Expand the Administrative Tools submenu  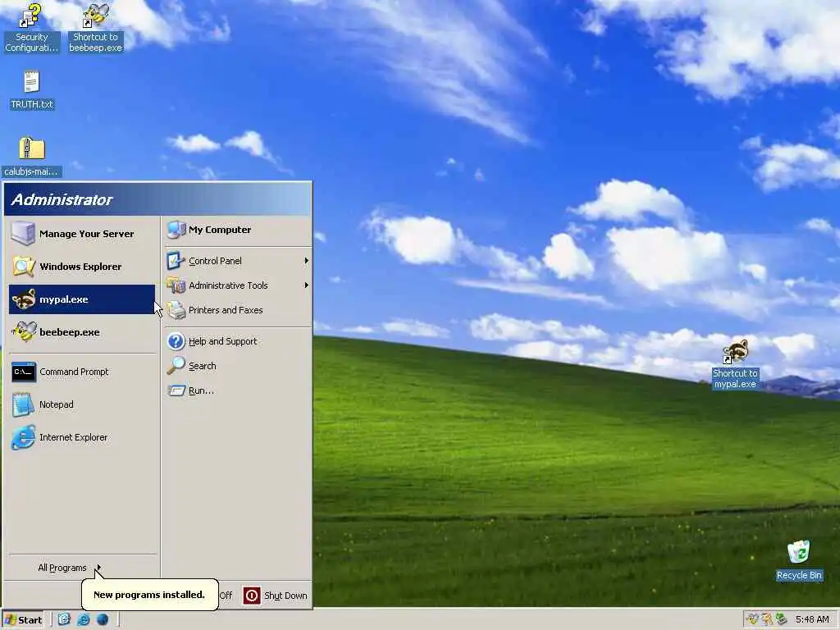click(238, 285)
